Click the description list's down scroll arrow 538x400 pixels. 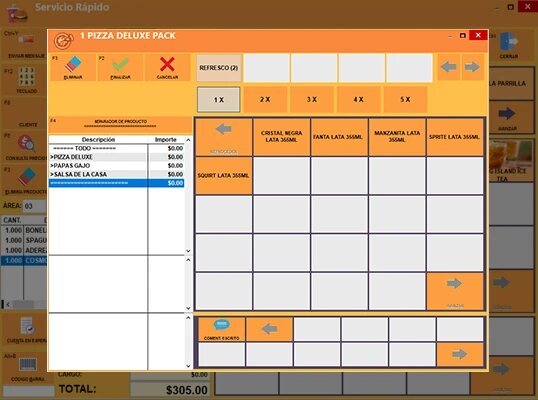pyautogui.click(x=188, y=251)
